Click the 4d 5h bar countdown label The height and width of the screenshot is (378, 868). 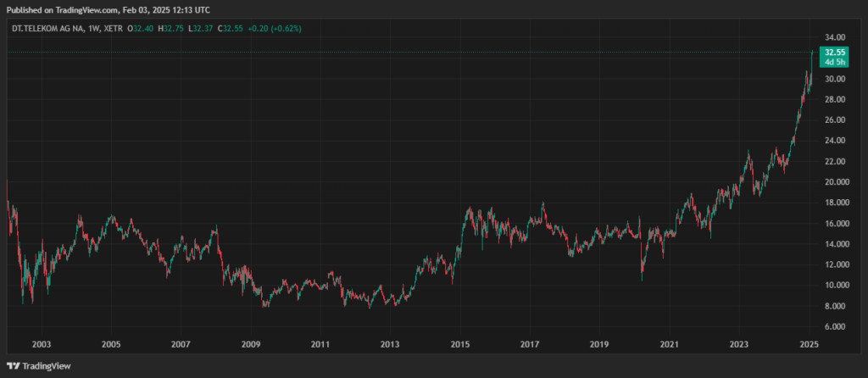[x=834, y=62]
